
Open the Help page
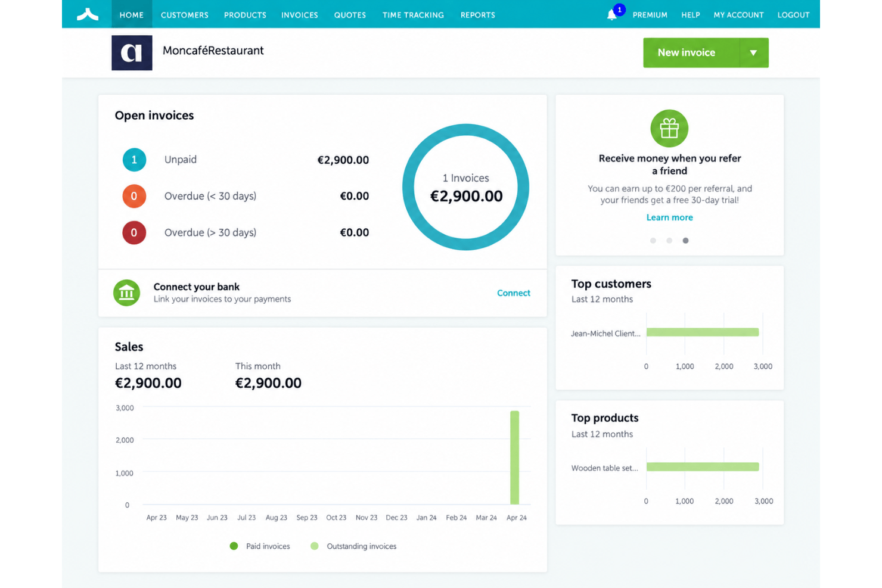click(691, 15)
